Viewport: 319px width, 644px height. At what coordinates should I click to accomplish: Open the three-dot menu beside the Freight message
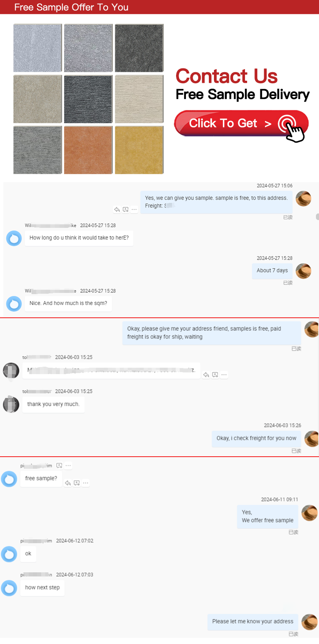point(134,209)
